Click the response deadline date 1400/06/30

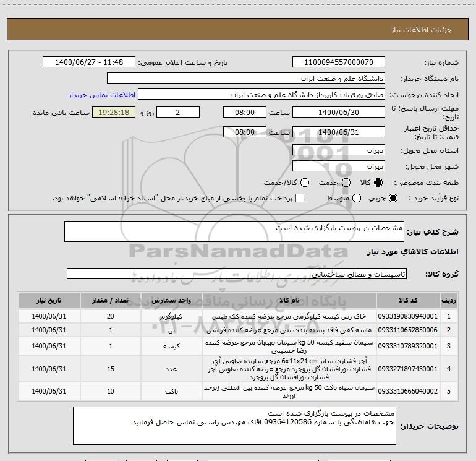[339, 112]
